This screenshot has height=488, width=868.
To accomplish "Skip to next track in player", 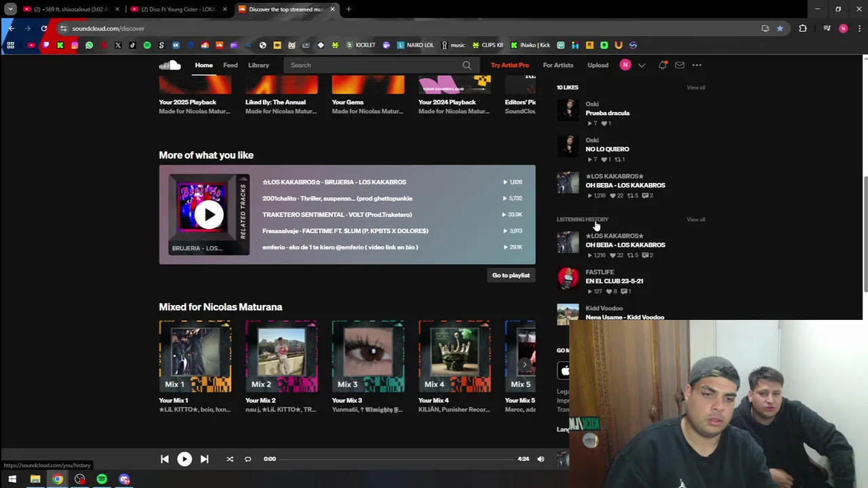I will click(204, 459).
